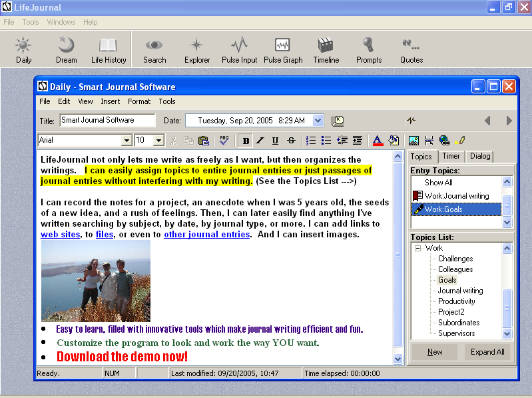
Task: Toggle bold formatting
Action: point(246,140)
